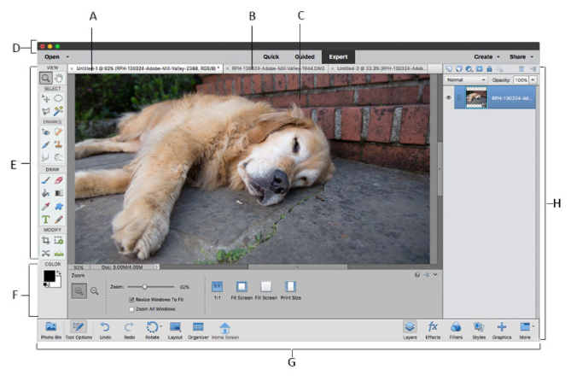Select the Zoom tool in the View section
The image size is (588, 381).
[x=46, y=78]
